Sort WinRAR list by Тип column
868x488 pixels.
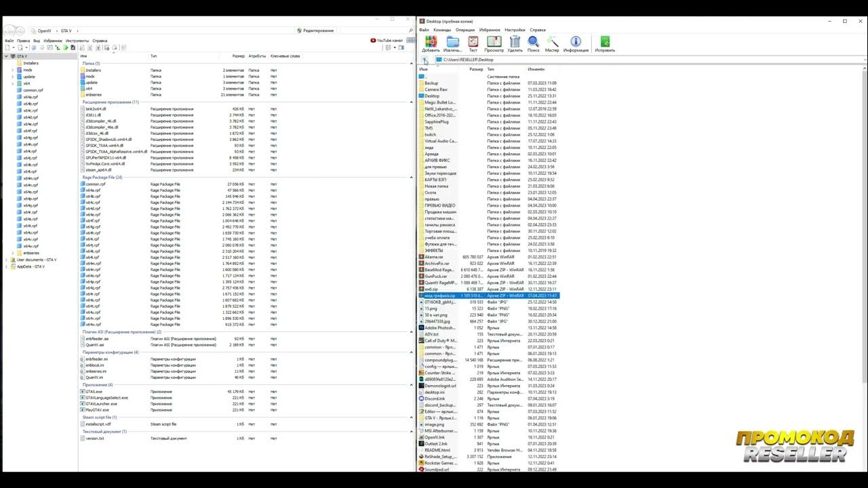491,69
